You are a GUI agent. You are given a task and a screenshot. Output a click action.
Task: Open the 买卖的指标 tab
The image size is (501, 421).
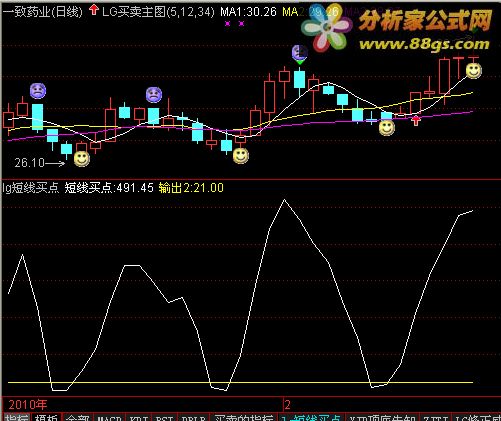tap(243, 417)
